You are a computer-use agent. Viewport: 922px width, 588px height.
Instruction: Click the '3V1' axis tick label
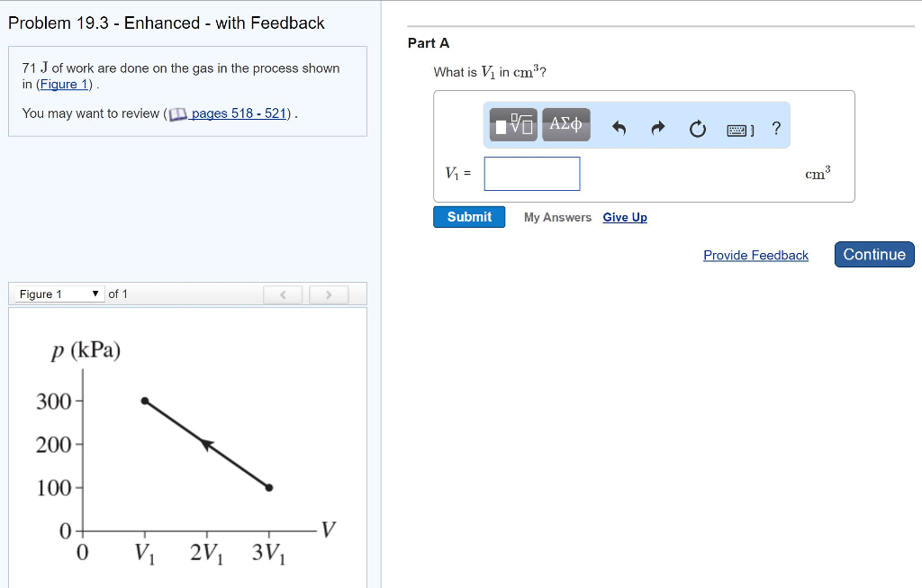pyautogui.click(x=268, y=553)
